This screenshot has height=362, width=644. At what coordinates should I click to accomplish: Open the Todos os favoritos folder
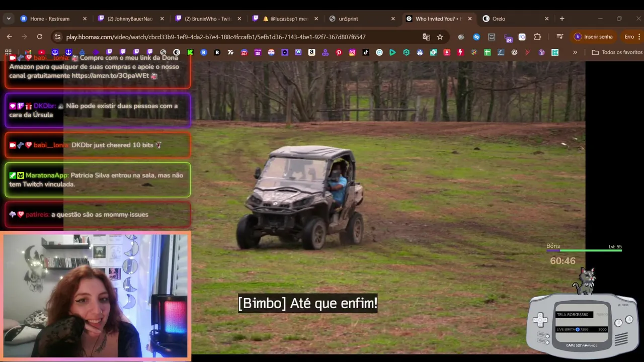point(617,52)
